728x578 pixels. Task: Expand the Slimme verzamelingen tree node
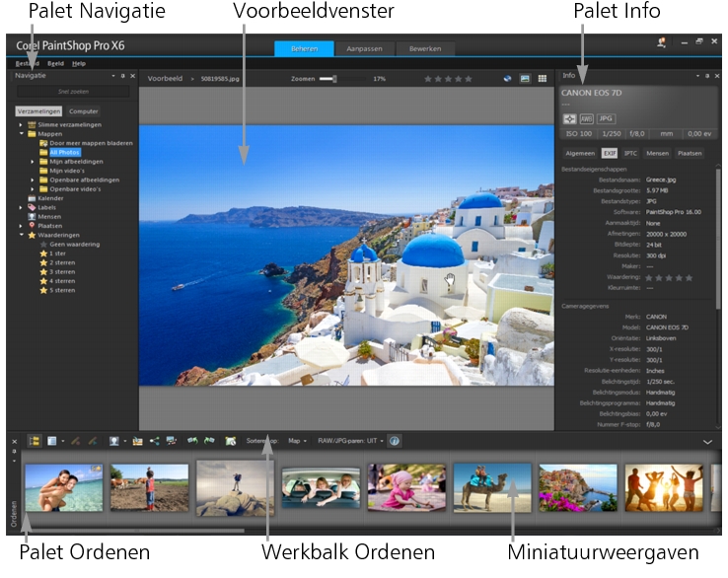(21, 124)
